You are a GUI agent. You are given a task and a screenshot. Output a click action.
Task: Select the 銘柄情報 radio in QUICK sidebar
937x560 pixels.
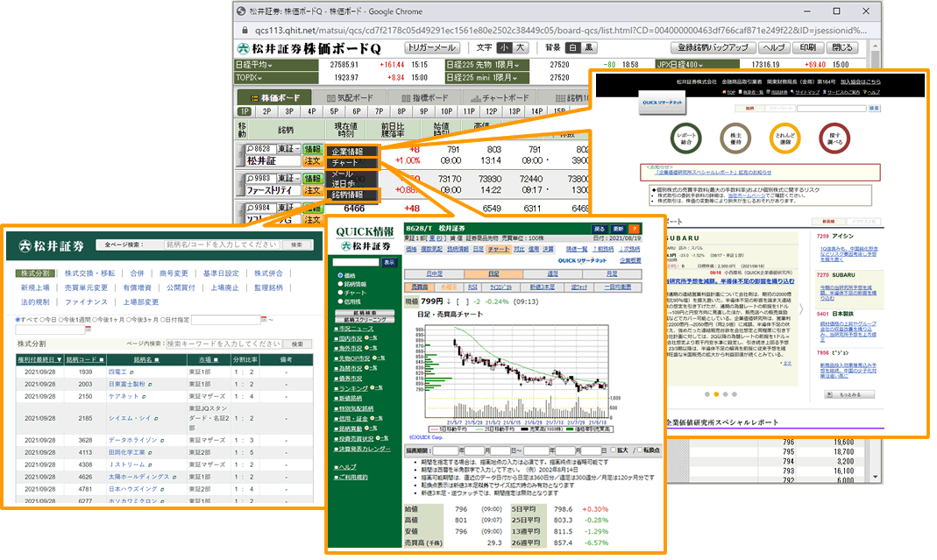pyautogui.click(x=340, y=285)
